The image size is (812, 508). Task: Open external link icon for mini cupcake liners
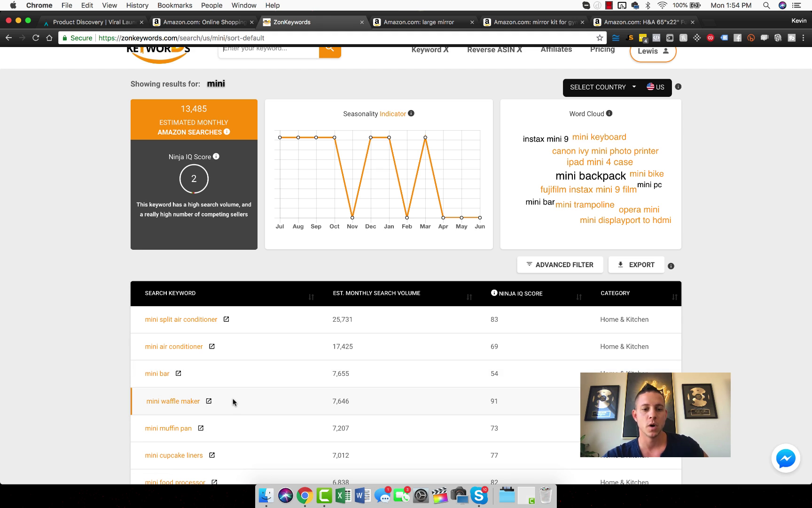212,455
